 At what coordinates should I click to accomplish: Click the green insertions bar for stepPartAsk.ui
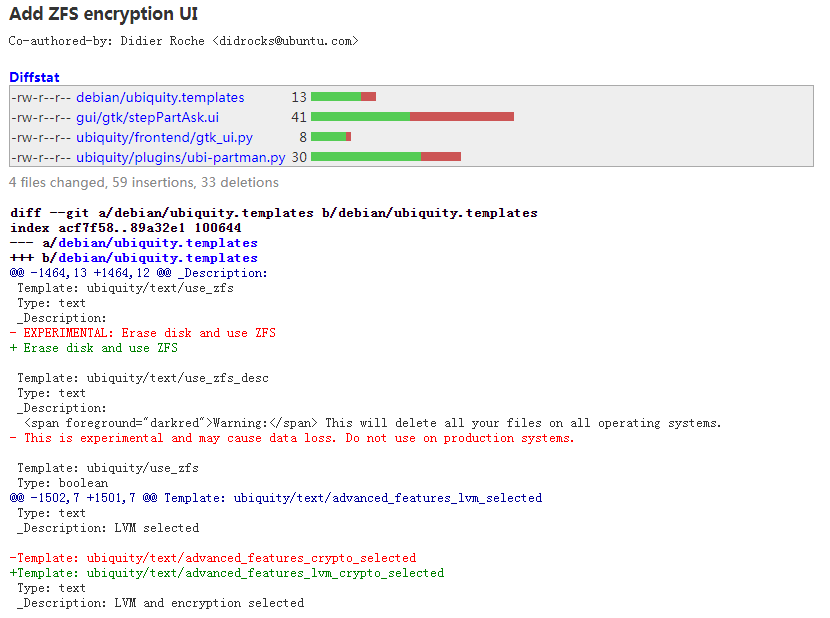click(x=360, y=117)
